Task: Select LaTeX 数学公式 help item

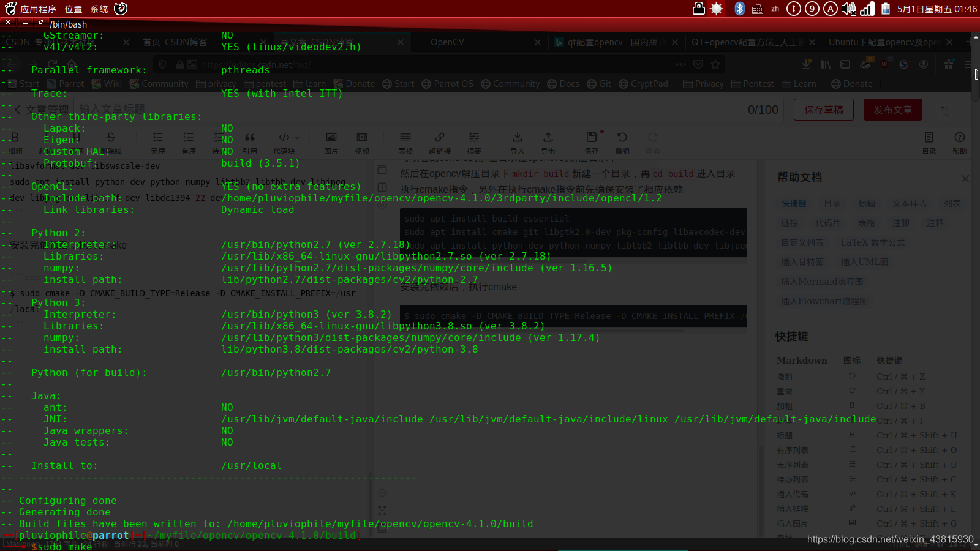Action: click(873, 242)
